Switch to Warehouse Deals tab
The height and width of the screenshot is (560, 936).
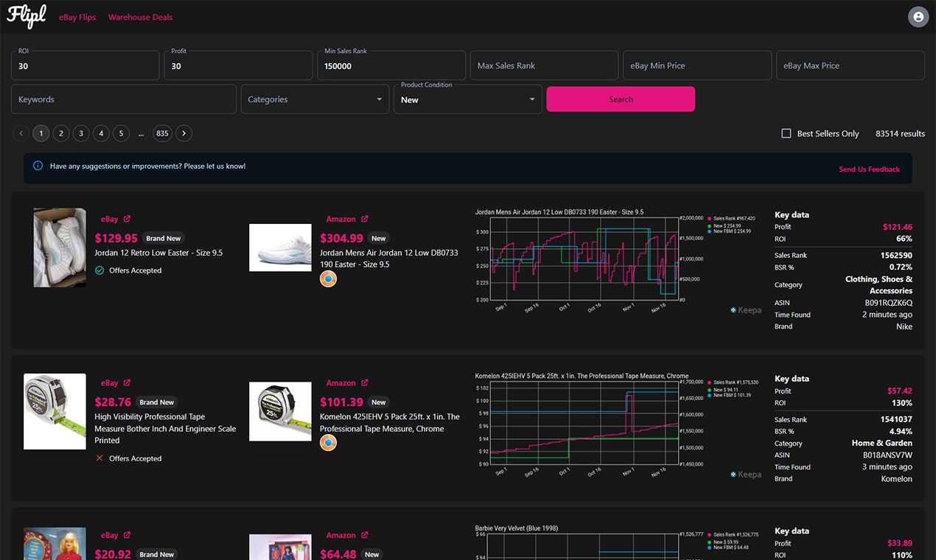point(140,17)
